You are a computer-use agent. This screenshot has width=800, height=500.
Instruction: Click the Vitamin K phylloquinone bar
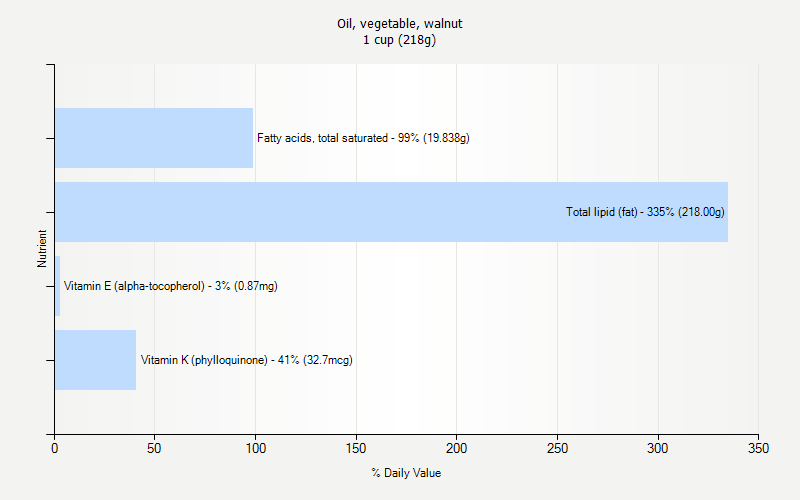[95, 360]
